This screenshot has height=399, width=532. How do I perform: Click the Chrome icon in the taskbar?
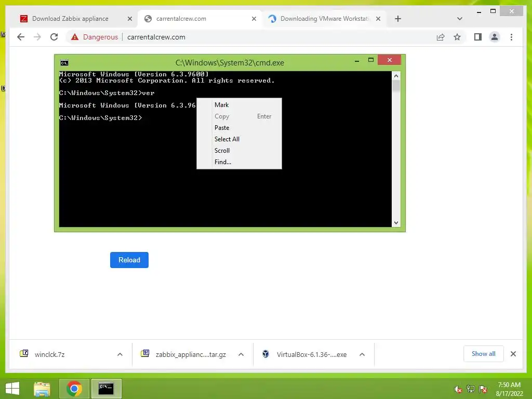[74, 389]
